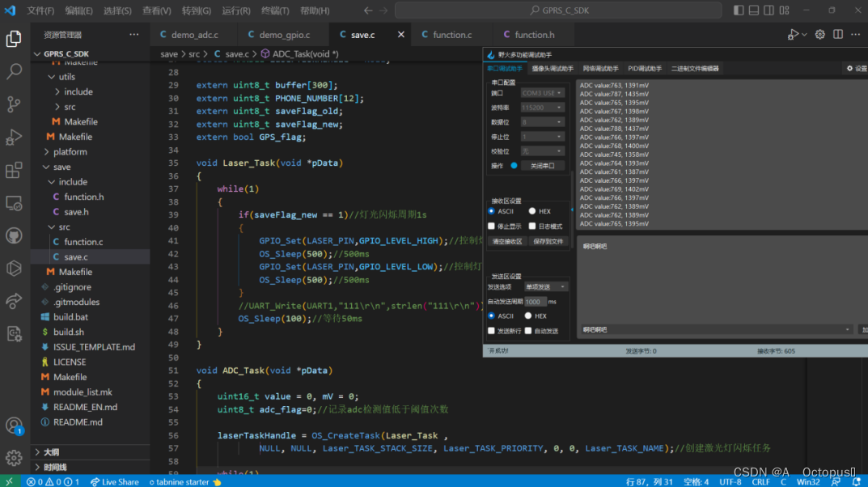Open build.bat in the explorer tree
The image size is (868, 487).
point(71,317)
